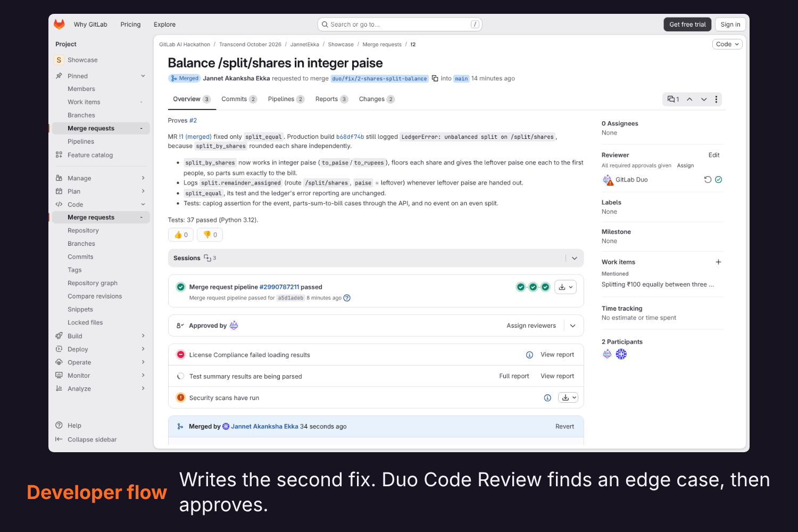Open Explore in top navigation
798x532 pixels.
tap(164, 24)
